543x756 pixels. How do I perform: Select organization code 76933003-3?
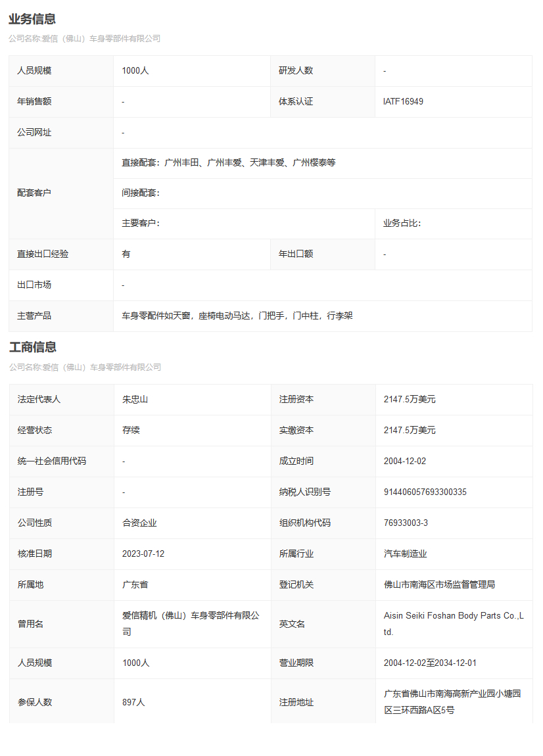coord(406,523)
